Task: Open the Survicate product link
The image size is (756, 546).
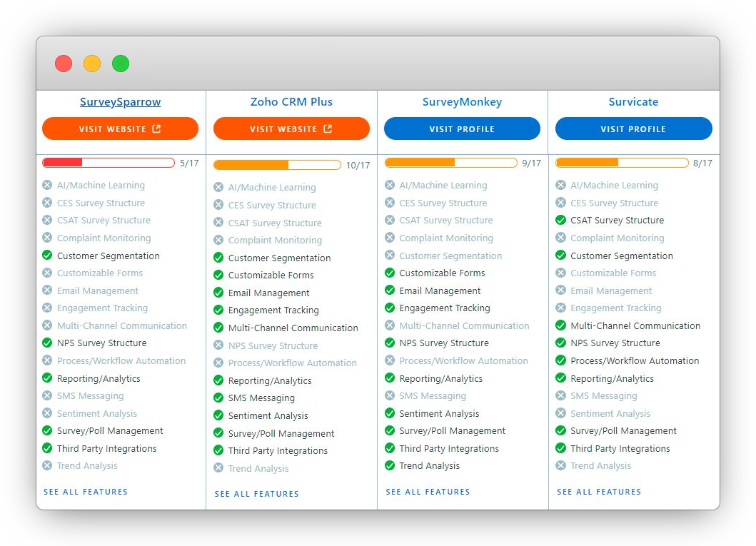Action: click(633, 102)
